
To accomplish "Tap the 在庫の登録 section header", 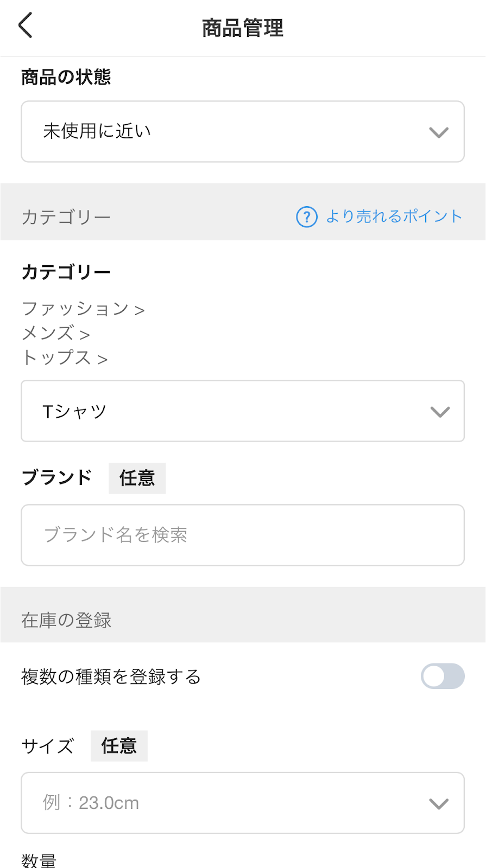I will point(66,620).
